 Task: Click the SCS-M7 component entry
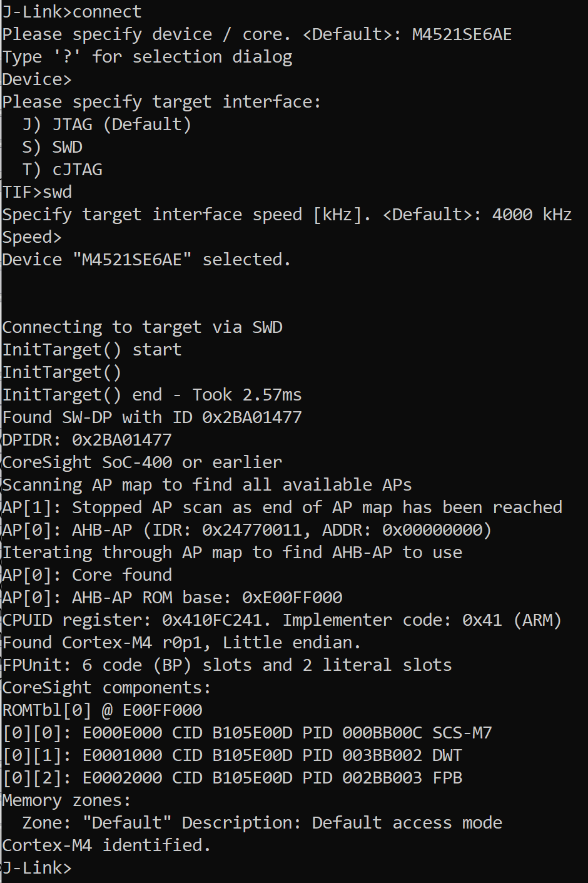pyautogui.click(x=462, y=733)
